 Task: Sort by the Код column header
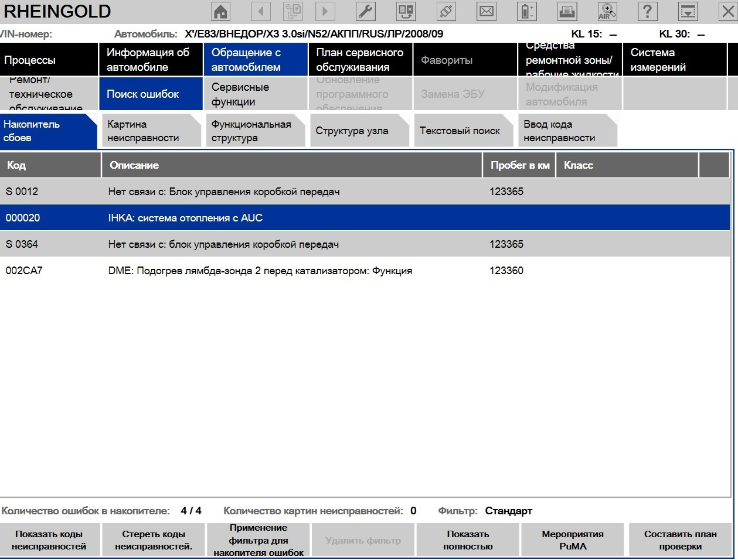point(50,165)
